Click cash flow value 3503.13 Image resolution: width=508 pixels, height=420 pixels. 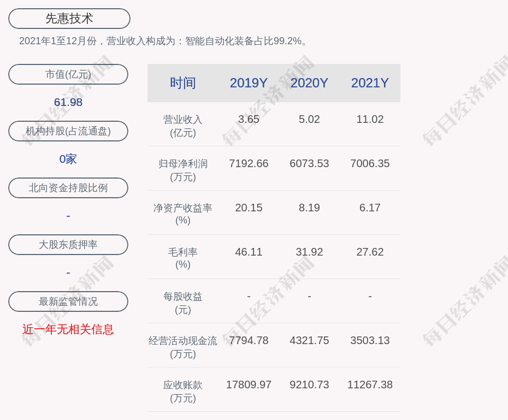370,340
